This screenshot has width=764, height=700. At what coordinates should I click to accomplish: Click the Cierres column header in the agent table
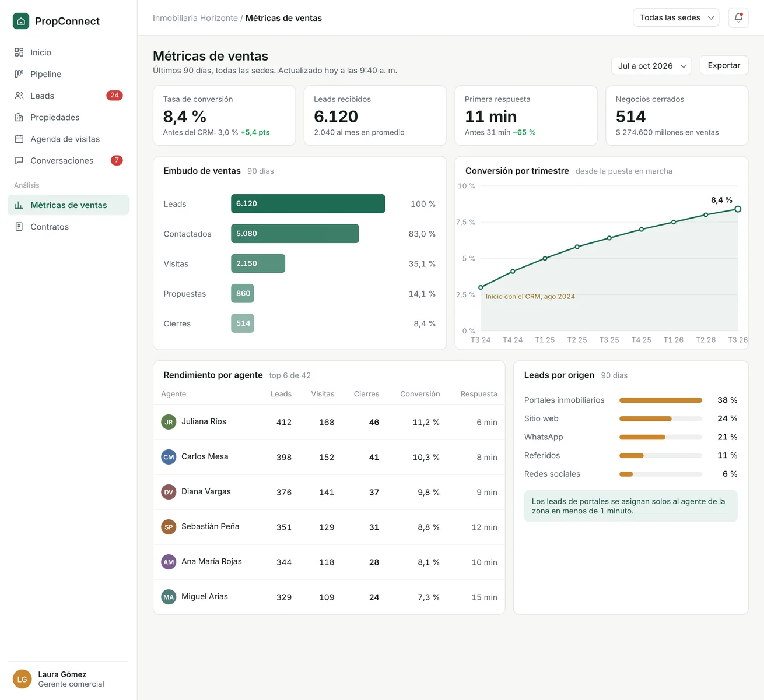pyautogui.click(x=366, y=394)
